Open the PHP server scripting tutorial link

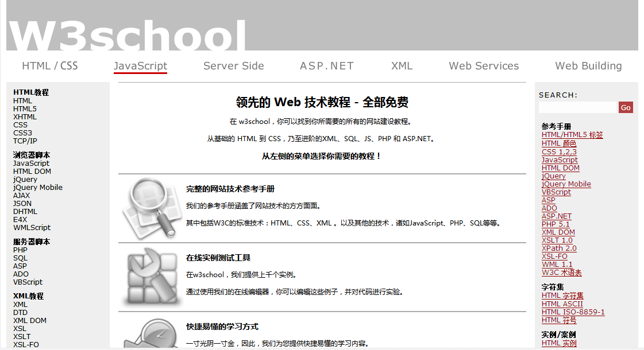[x=20, y=250]
